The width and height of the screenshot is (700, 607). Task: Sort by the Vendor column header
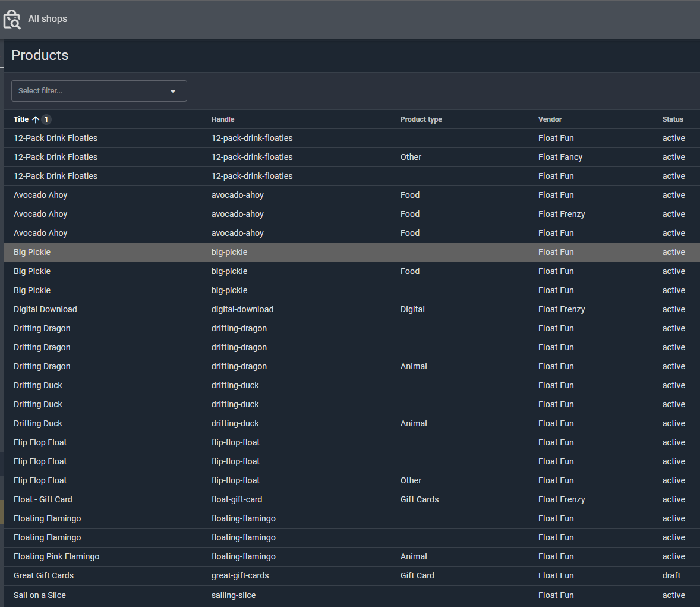pyautogui.click(x=550, y=119)
